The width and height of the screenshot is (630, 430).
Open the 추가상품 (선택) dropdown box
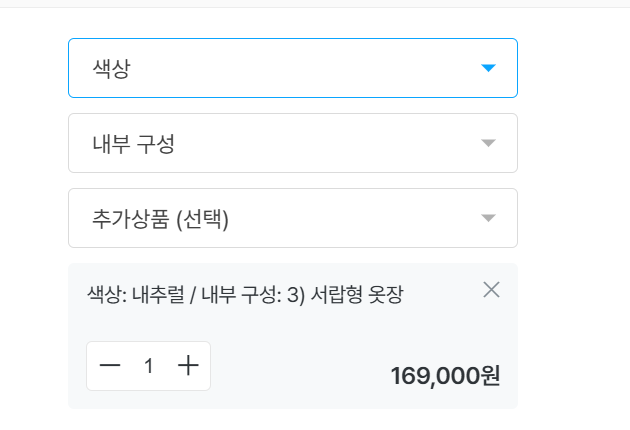[293, 218]
